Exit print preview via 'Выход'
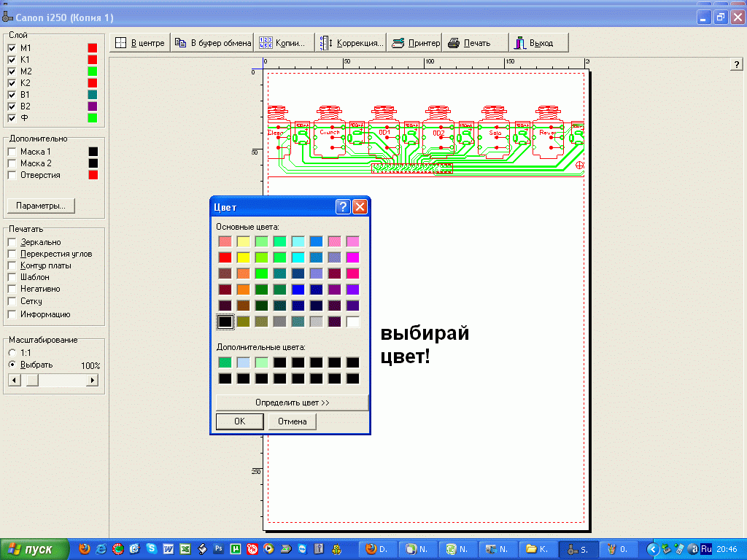Image resolution: width=747 pixels, height=560 pixels. [539, 43]
